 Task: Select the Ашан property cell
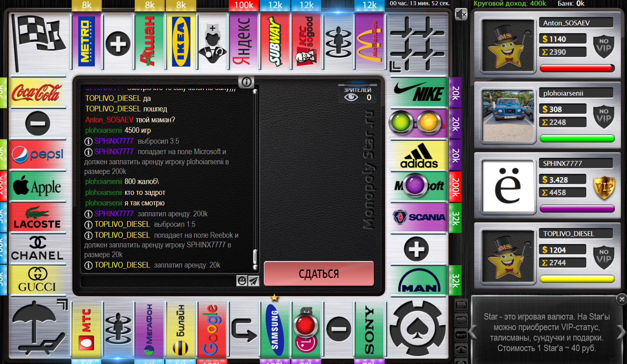pyautogui.click(x=149, y=42)
